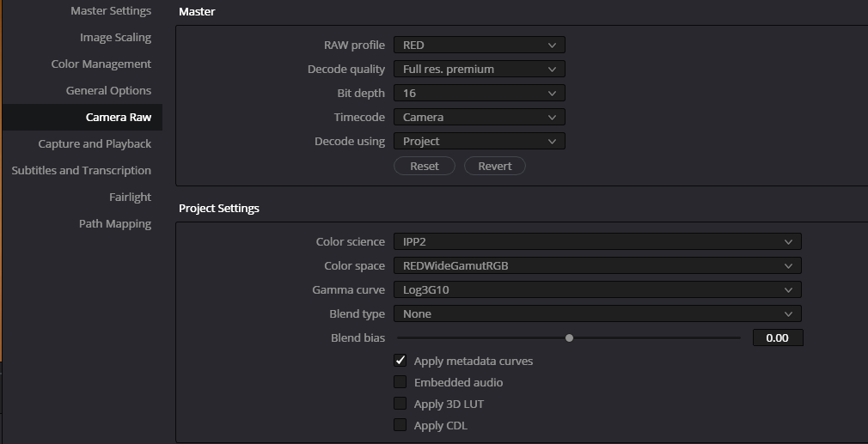Viewport: 868px width, 444px height.
Task: Change the Decode quality dropdown
Action: [x=480, y=69]
